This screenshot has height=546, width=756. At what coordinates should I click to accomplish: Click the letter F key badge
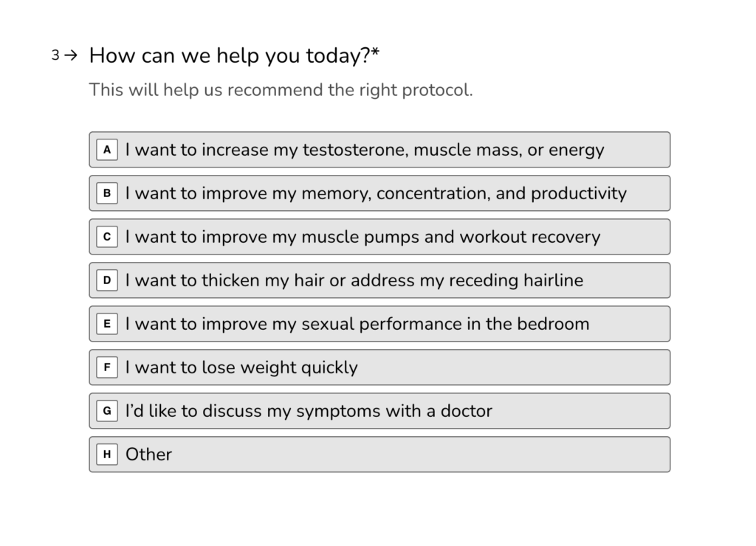(107, 367)
